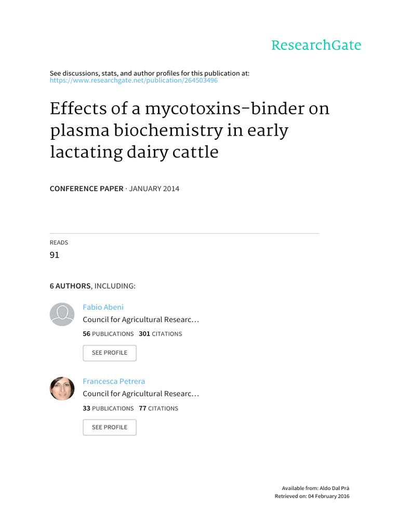Click the ResearchGate logo
399x532 pixels.
tap(316, 45)
